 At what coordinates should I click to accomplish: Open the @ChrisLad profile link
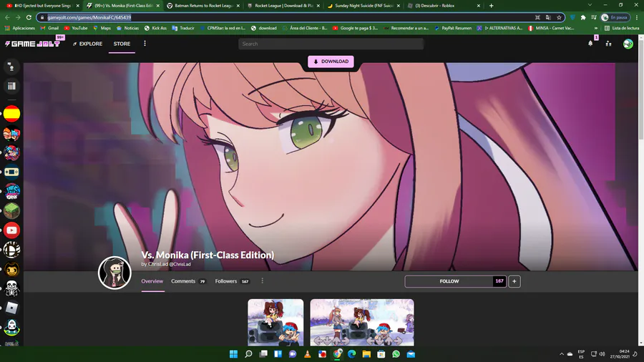[x=180, y=264]
